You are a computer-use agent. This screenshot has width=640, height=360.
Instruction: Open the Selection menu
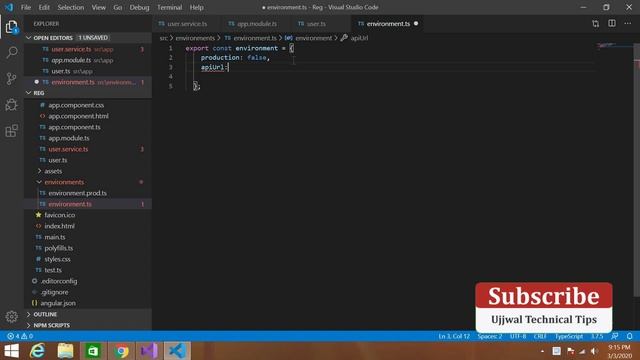tap(71, 7)
